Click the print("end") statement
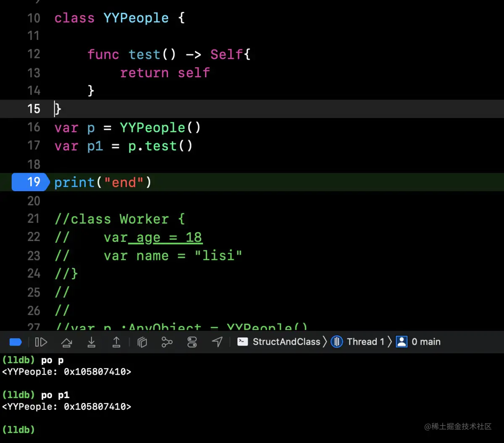 pyautogui.click(x=103, y=182)
